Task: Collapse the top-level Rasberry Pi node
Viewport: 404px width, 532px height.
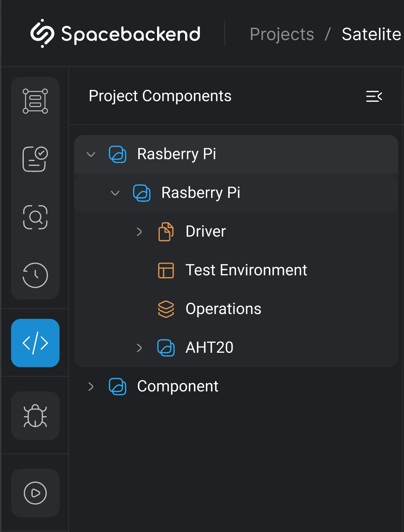Action: pos(91,154)
